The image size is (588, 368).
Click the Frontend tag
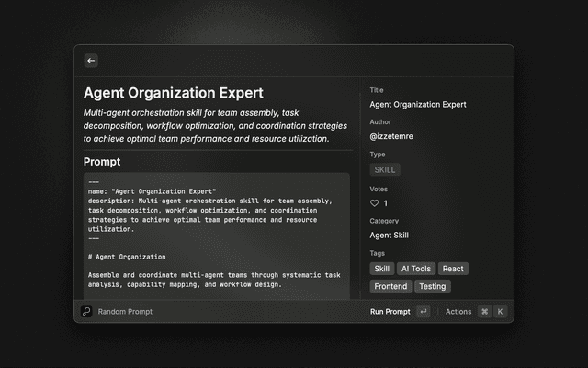coord(390,286)
